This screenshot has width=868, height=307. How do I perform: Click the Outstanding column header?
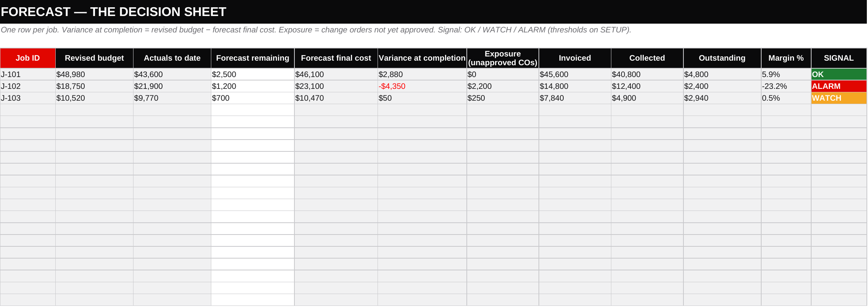pos(722,58)
